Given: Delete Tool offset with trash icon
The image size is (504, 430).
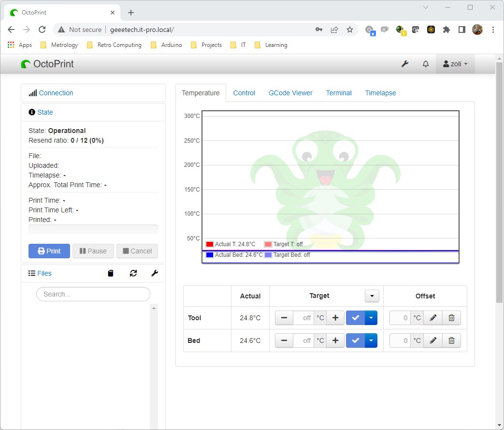Looking at the screenshot, I should tap(451, 318).
